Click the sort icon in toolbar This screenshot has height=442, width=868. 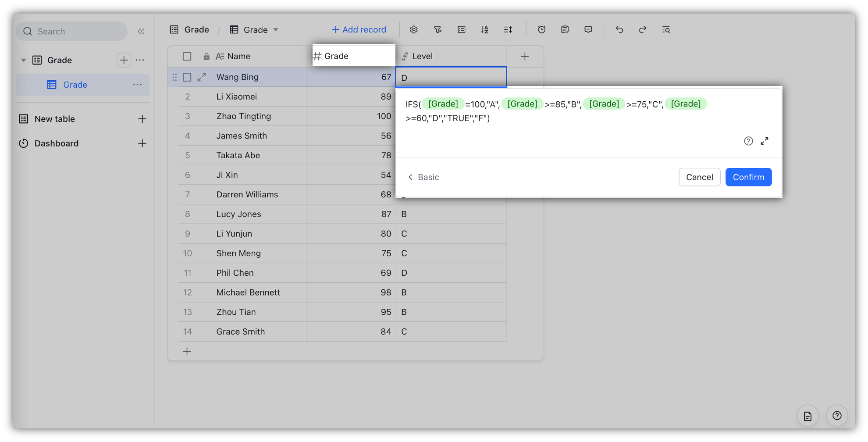[484, 30]
